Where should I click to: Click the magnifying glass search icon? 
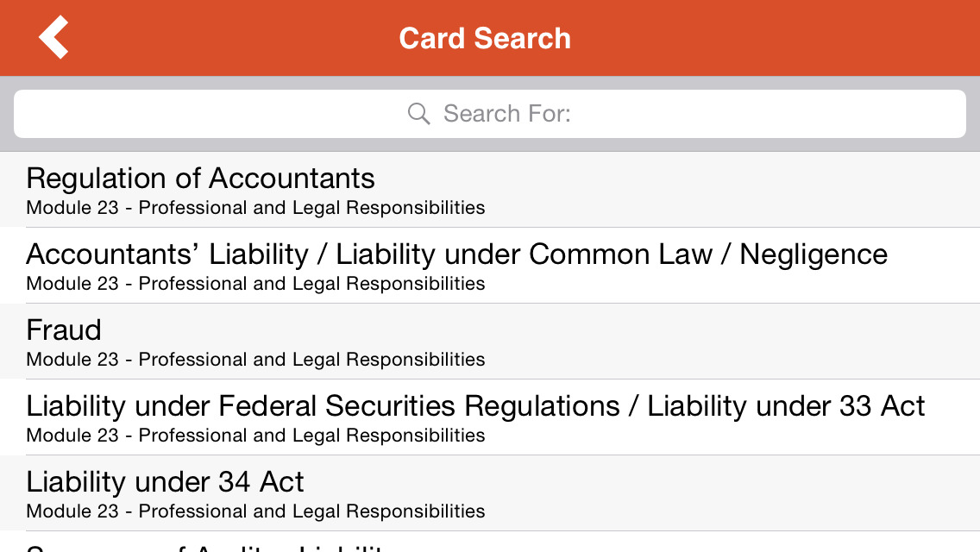click(419, 114)
